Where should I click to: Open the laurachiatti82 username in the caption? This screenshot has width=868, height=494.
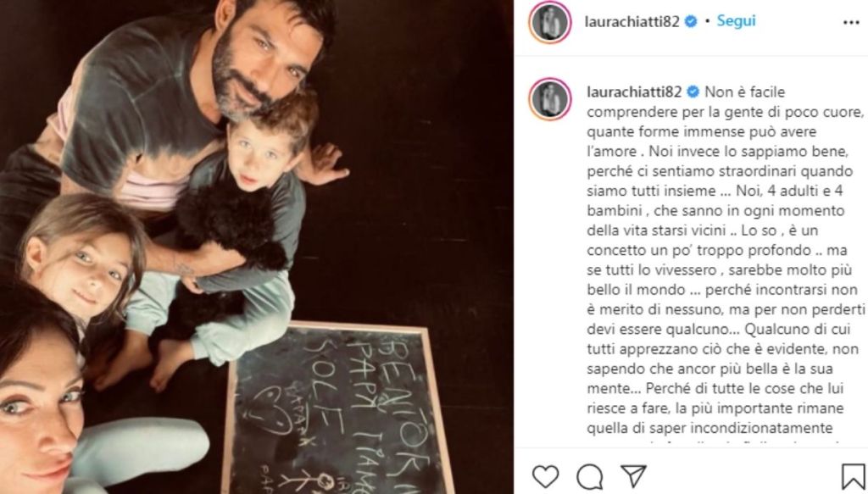point(634,92)
